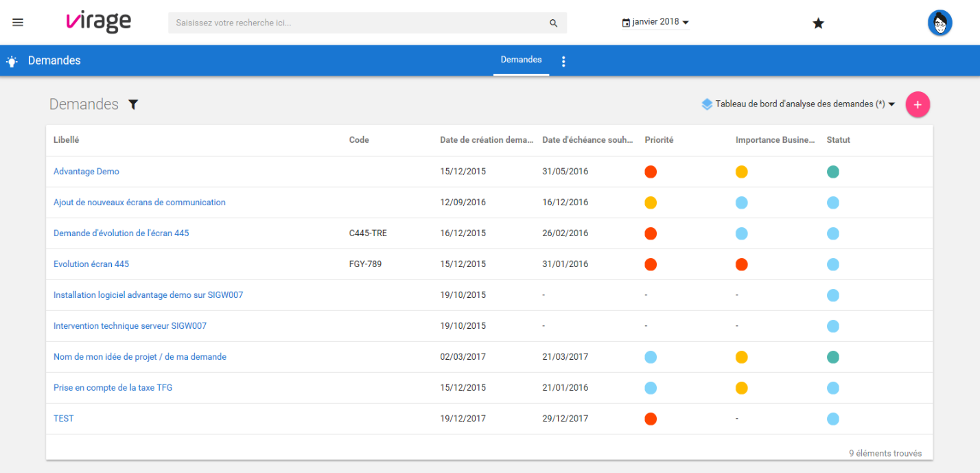Screen dimensions: 980x473
Task: Open the Prise en compte de la taxe TFG demande
Action: (x=113, y=387)
